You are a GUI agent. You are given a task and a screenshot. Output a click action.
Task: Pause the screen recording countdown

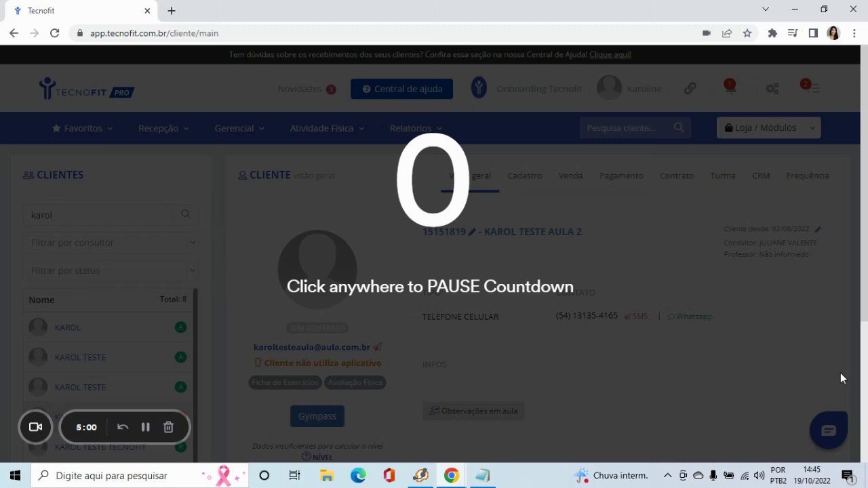pyautogui.click(x=145, y=427)
